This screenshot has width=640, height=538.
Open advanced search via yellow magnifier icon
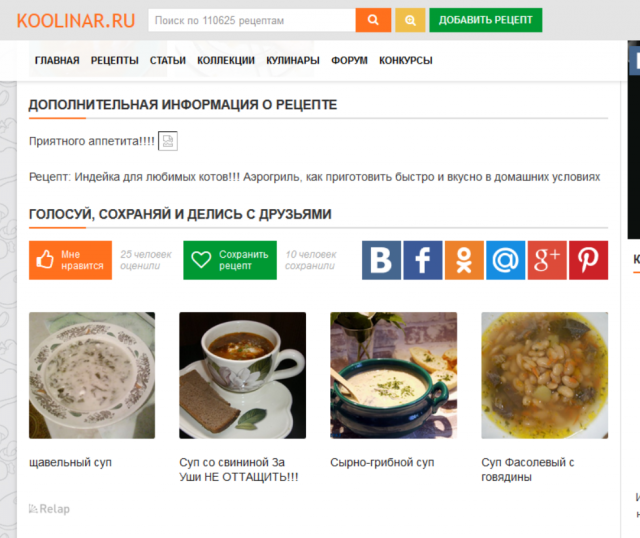(x=410, y=20)
